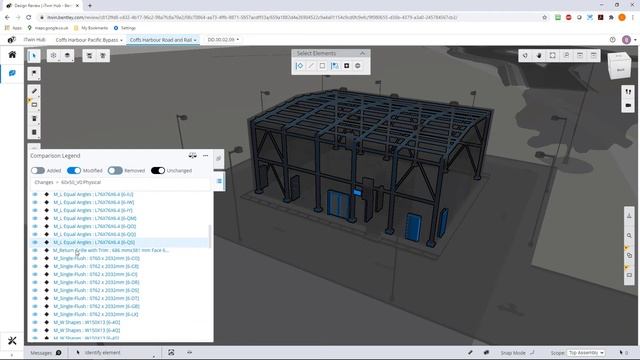The image size is (640, 360).
Task: Open the user avatar account menu
Action: point(627,40)
